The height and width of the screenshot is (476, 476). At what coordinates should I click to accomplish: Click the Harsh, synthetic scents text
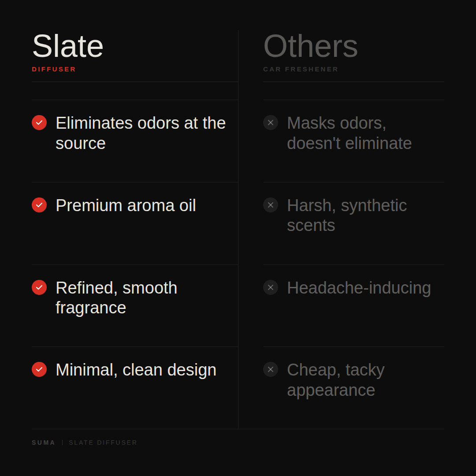point(346,215)
